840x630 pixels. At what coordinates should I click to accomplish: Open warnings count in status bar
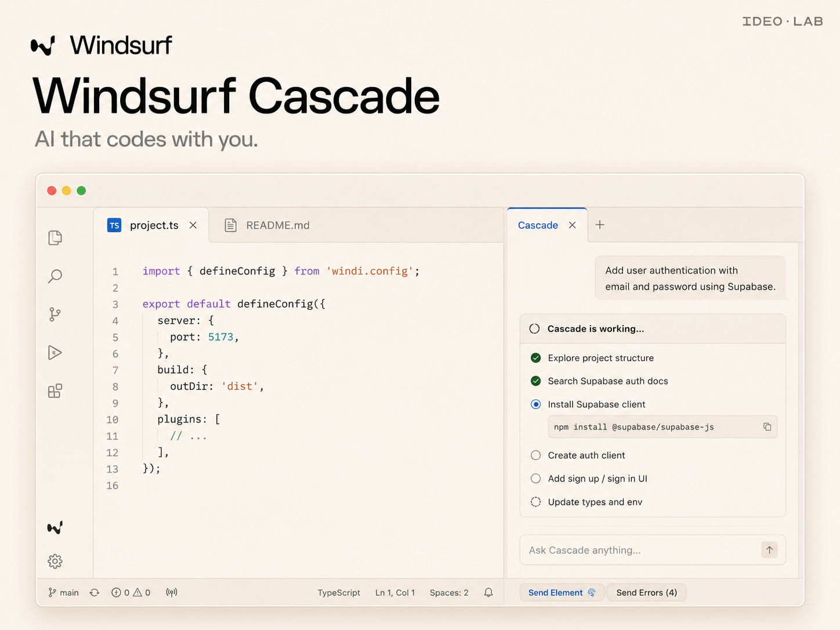point(142,592)
